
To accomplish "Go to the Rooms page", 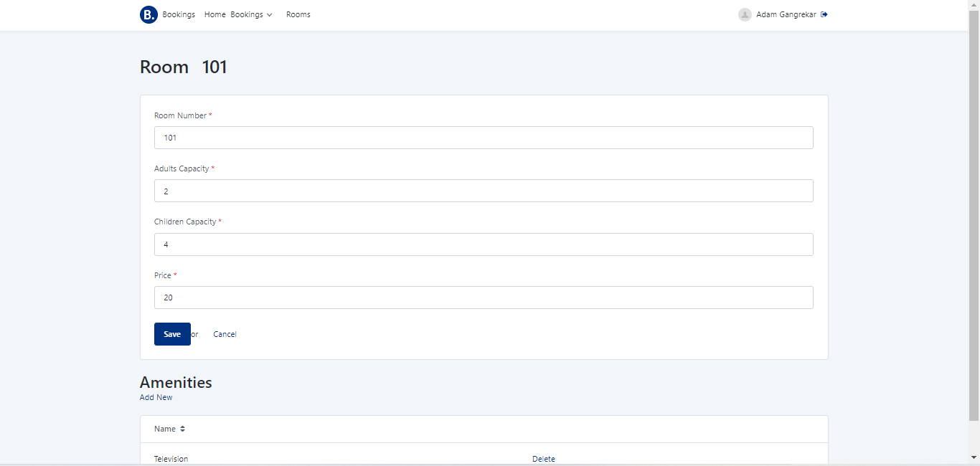I will pos(298,14).
